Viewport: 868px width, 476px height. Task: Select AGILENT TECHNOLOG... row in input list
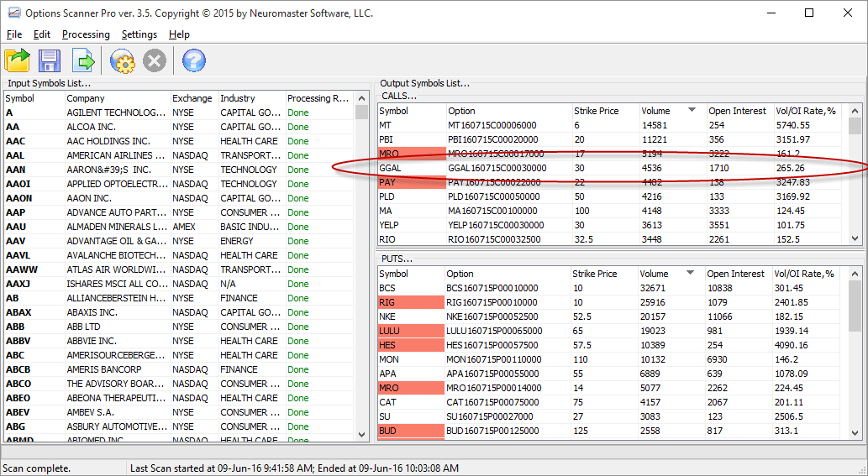(x=179, y=112)
